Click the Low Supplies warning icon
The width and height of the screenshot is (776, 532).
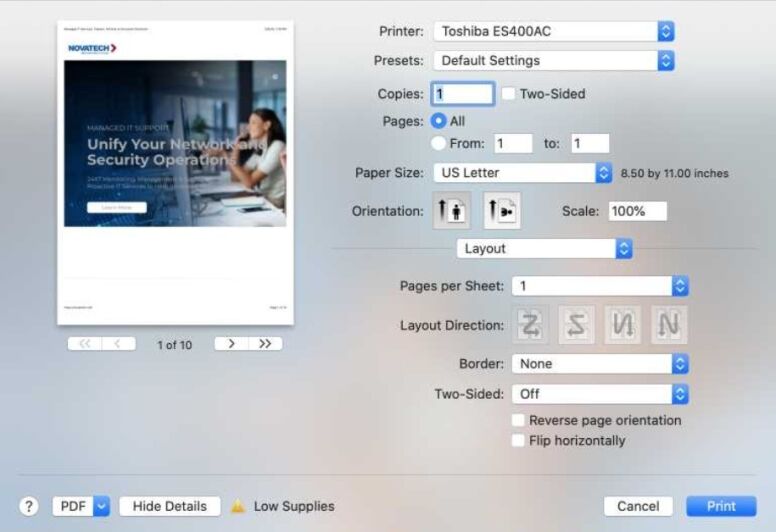tap(238, 506)
